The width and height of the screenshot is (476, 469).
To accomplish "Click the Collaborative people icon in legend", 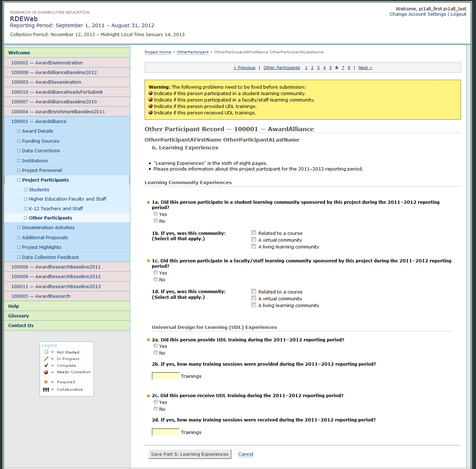I will (46, 390).
